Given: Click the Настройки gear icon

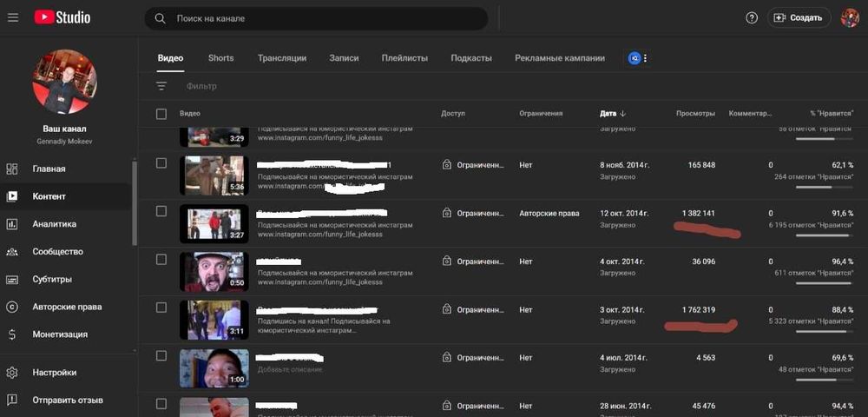Looking at the screenshot, I should click(12, 373).
